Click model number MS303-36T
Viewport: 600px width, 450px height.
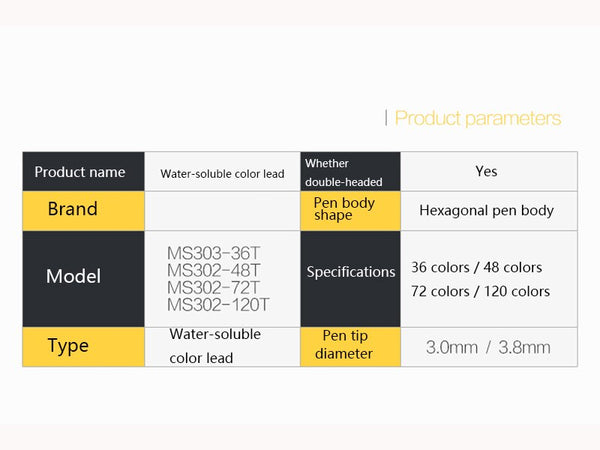click(214, 253)
